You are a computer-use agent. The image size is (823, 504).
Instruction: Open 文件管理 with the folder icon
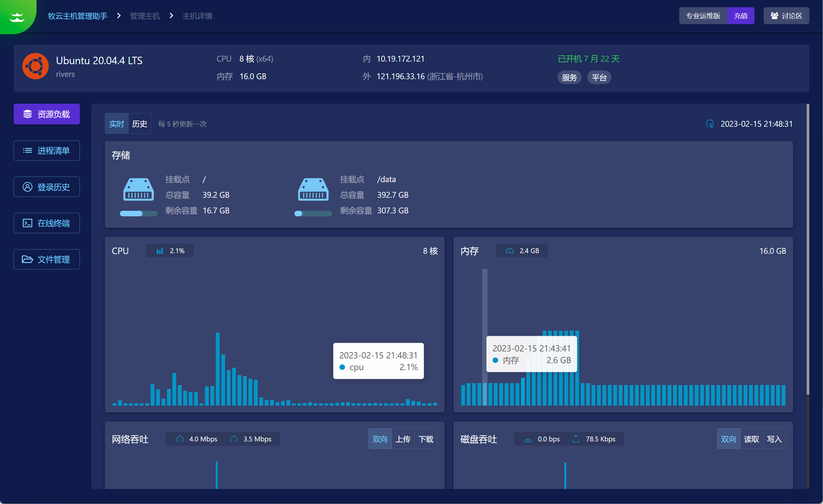point(27,259)
